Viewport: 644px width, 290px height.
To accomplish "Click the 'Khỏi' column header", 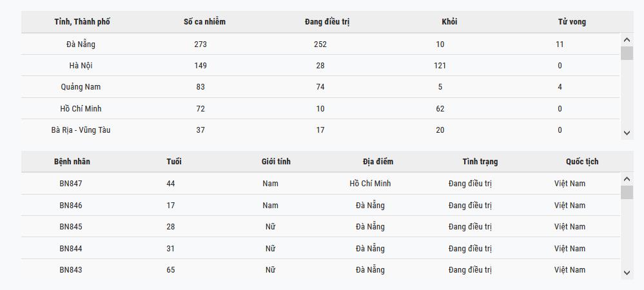I will [x=449, y=22].
